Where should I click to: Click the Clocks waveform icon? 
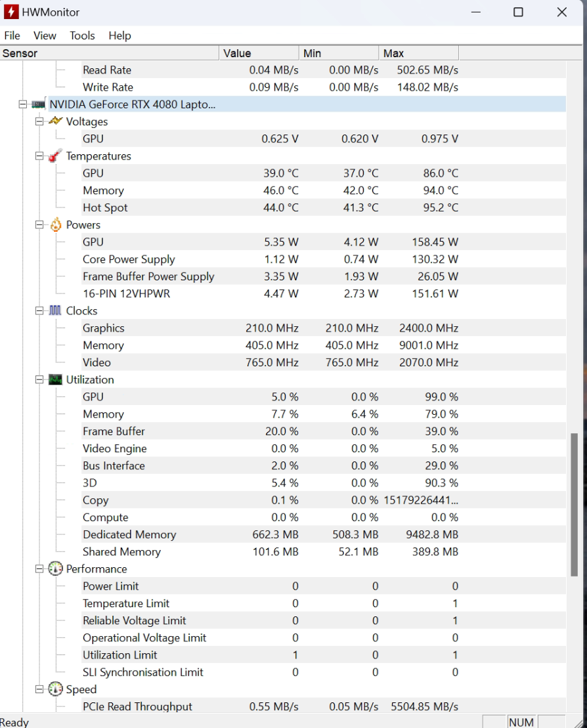coord(56,311)
